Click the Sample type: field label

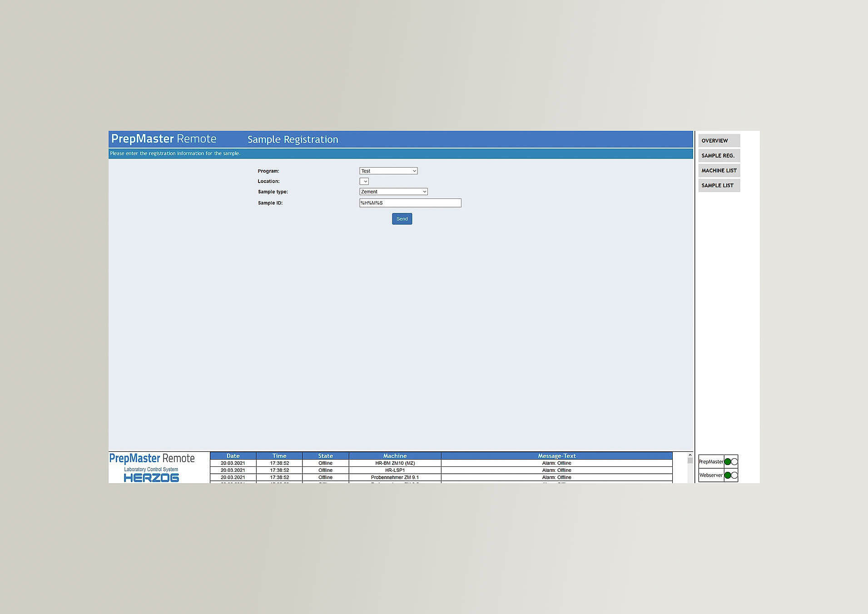click(273, 192)
